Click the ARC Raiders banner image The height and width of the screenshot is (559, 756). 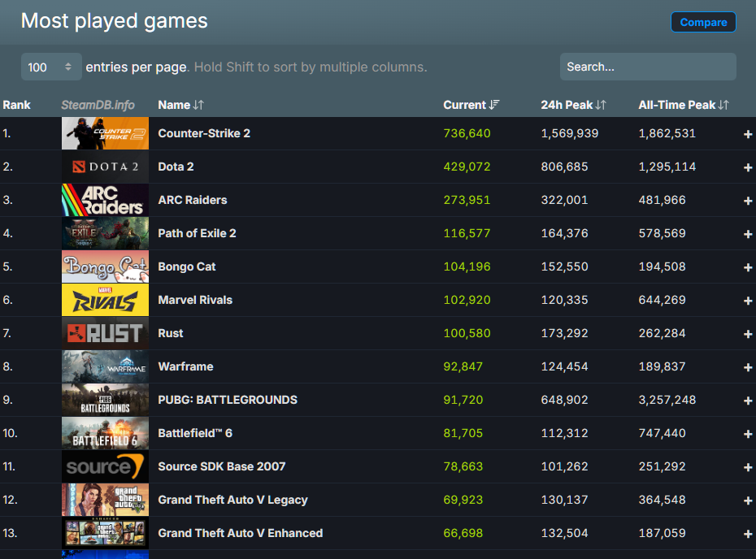click(x=105, y=200)
